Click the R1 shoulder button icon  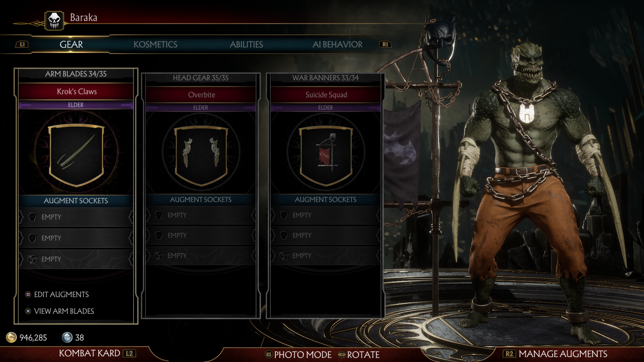(385, 44)
